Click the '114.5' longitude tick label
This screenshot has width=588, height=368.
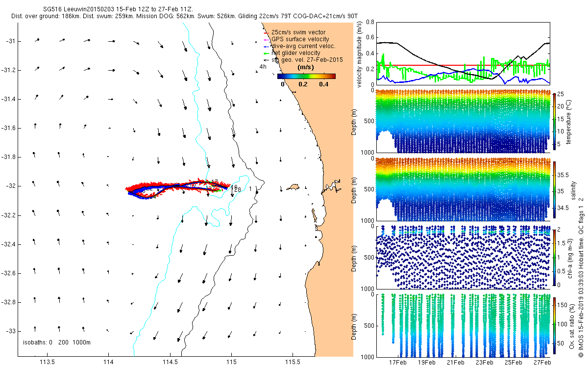click(170, 363)
